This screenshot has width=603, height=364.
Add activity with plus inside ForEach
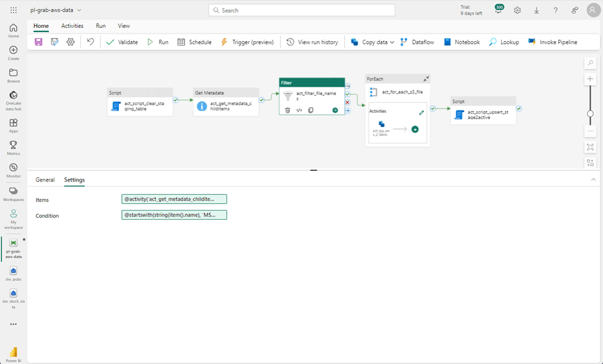point(415,129)
